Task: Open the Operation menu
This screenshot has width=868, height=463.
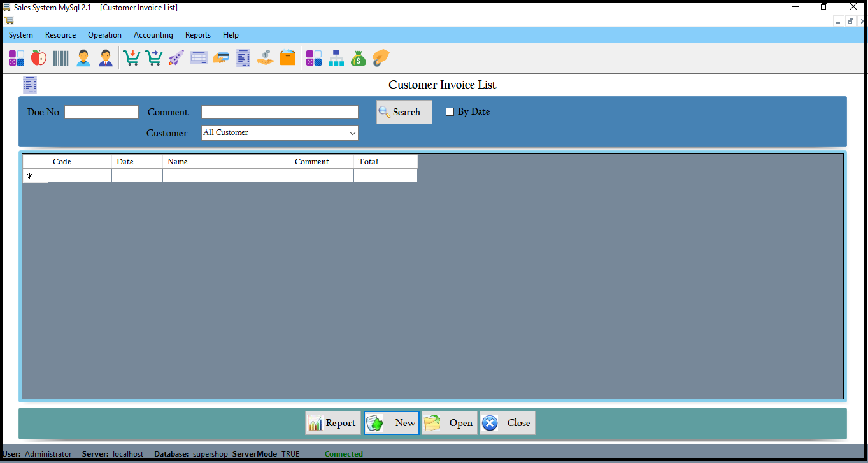Action: 104,35
